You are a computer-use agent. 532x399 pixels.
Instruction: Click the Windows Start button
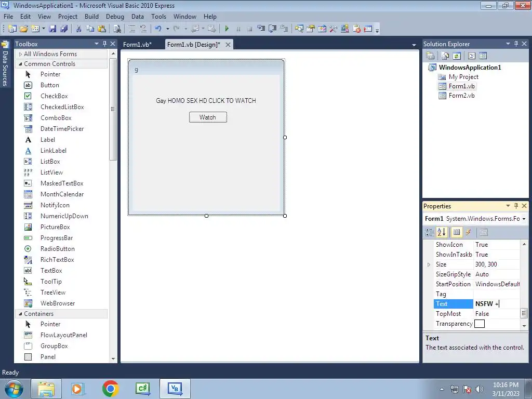14,389
